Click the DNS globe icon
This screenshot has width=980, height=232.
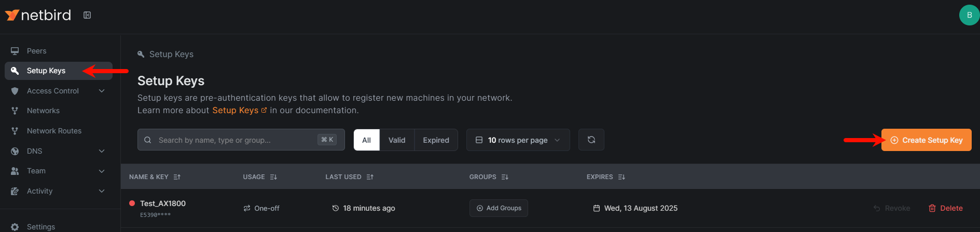pyautogui.click(x=15, y=151)
